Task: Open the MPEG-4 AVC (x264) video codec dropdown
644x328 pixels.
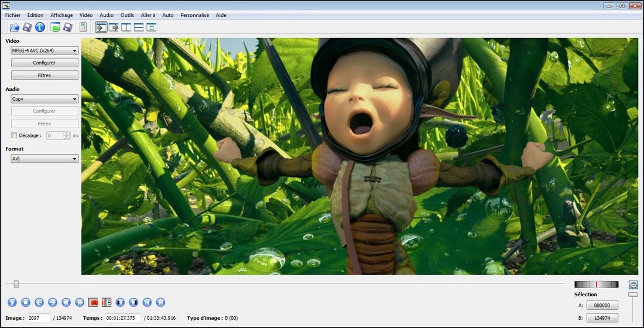Action: pyautogui.click(x=44, y=50)
